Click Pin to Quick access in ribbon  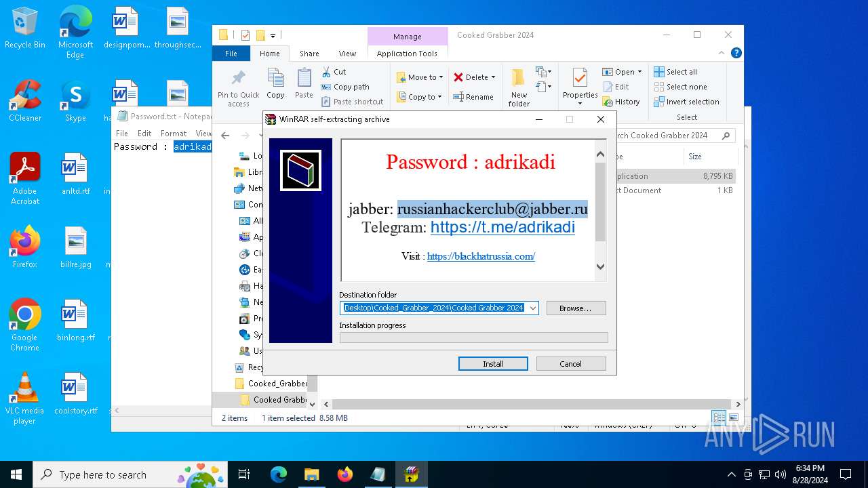point(238,87)
